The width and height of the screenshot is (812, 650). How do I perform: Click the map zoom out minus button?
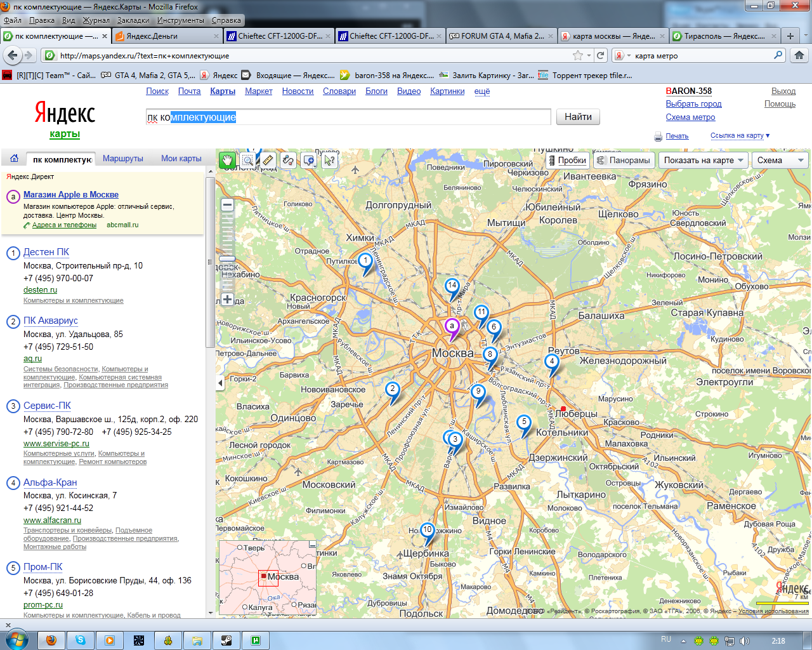point(227,205)
